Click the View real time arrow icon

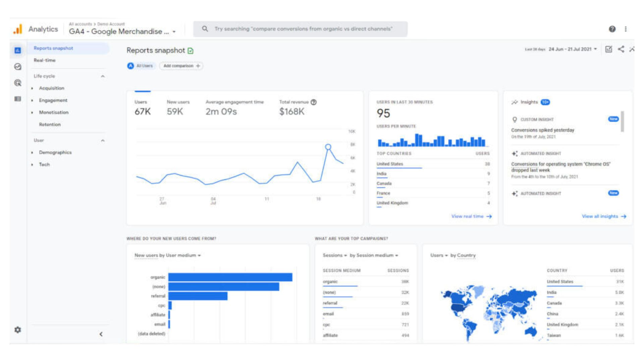click(x=489, y=217)
